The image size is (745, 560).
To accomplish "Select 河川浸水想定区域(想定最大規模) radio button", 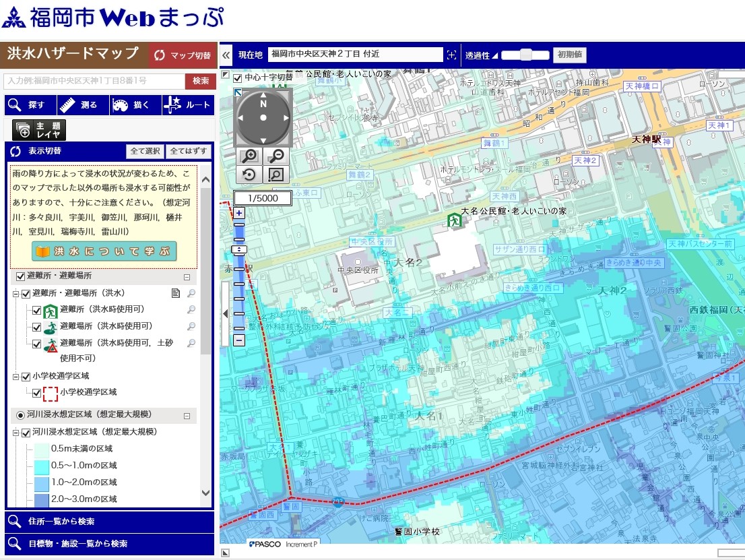I will (x=20, y=415).
